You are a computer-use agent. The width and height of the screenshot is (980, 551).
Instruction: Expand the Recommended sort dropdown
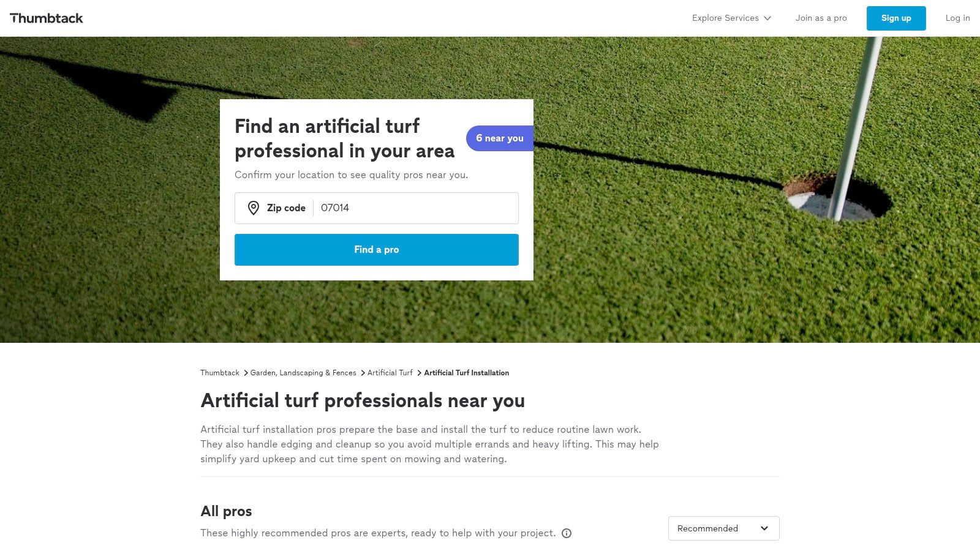point(723,528)
